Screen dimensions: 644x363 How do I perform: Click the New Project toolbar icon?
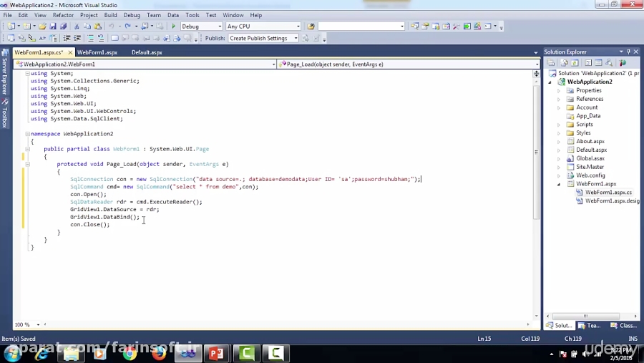click(11, 26)
